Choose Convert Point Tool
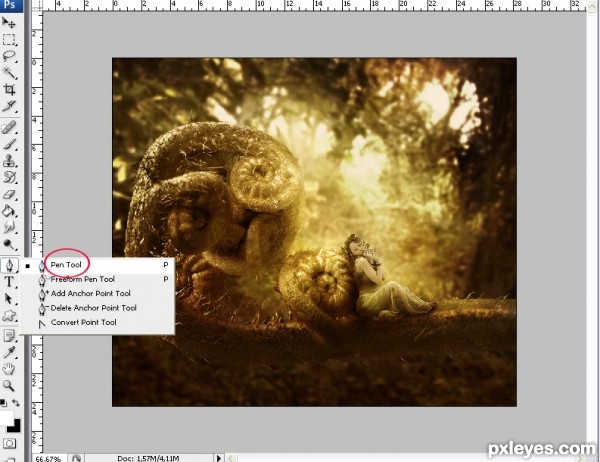The height and width of the screenshot is (462, 600). 98,322
